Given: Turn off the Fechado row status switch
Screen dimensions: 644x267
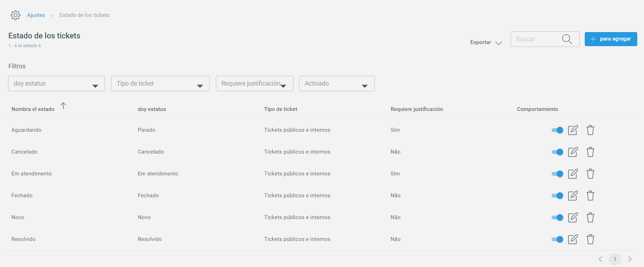Looking at the screenshot, I should pos(557,196).
